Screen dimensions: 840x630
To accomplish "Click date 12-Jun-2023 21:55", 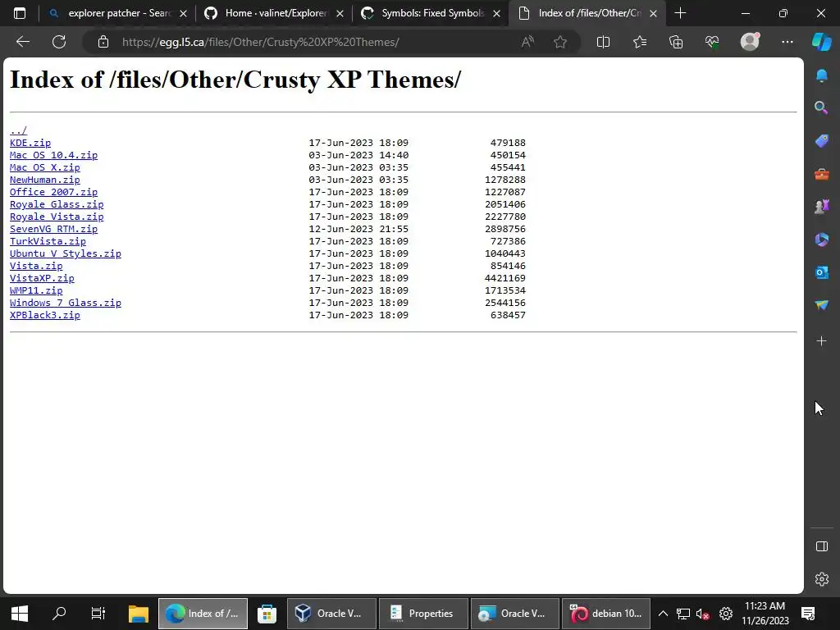I will 358,229.
